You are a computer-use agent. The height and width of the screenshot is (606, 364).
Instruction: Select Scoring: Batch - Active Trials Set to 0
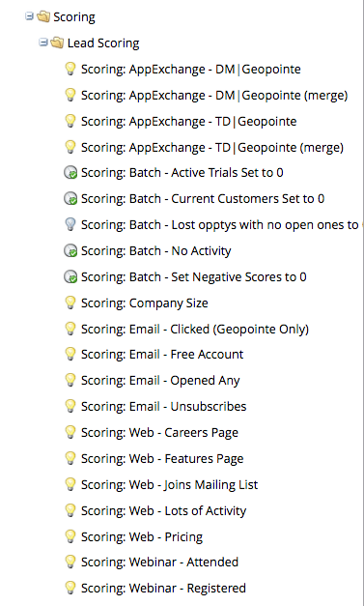tap(182, 173)
